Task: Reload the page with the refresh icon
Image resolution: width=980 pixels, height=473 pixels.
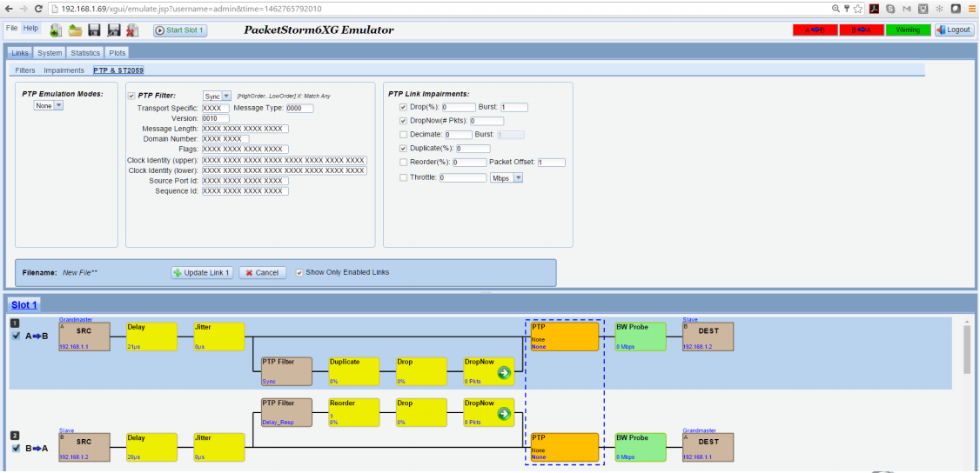Action: [x=39, y=9]
